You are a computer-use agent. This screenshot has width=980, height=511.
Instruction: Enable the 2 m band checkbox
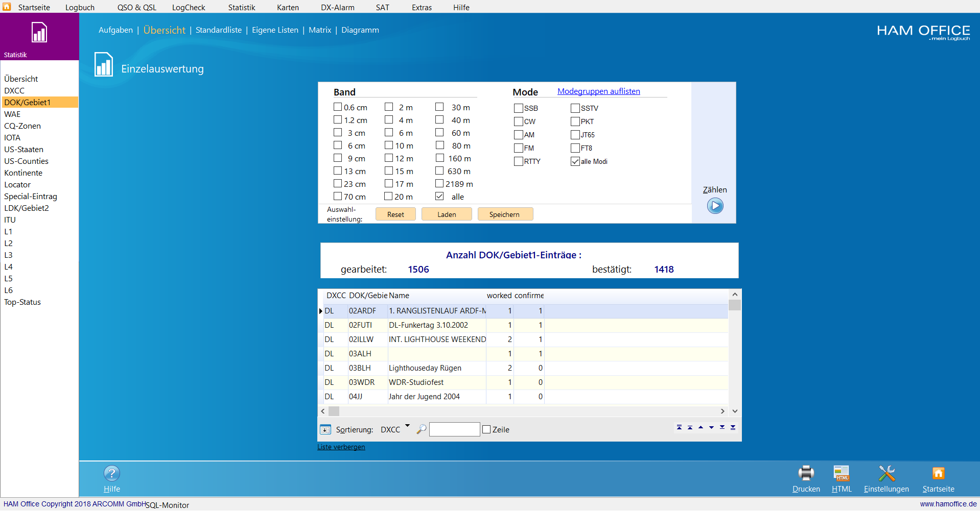pos(388,107)
